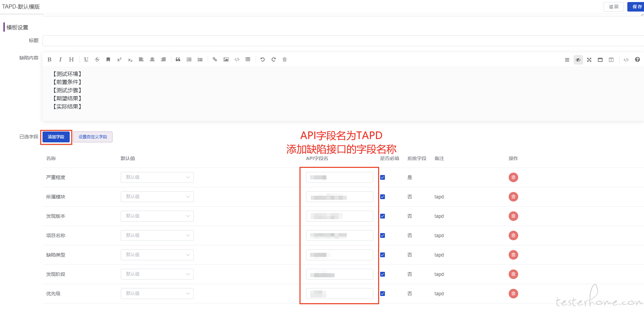This screenshot has height=315, width=644.
Task: Uncheck required checkbox for 严重程度 row
Action: click(x=383, y=177)
